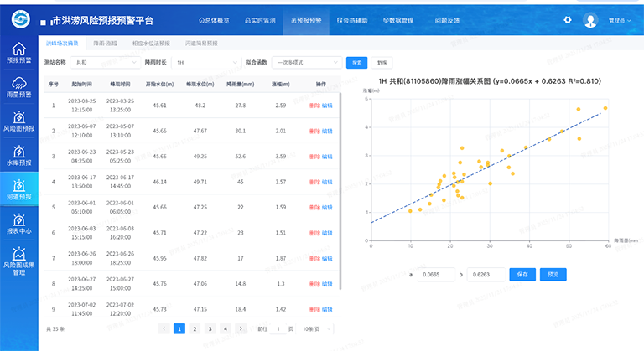Edit row 9 record (2023-07-02)
Image resolution: width=644 pixels, height=351 pixels.
tap(327, 309)
